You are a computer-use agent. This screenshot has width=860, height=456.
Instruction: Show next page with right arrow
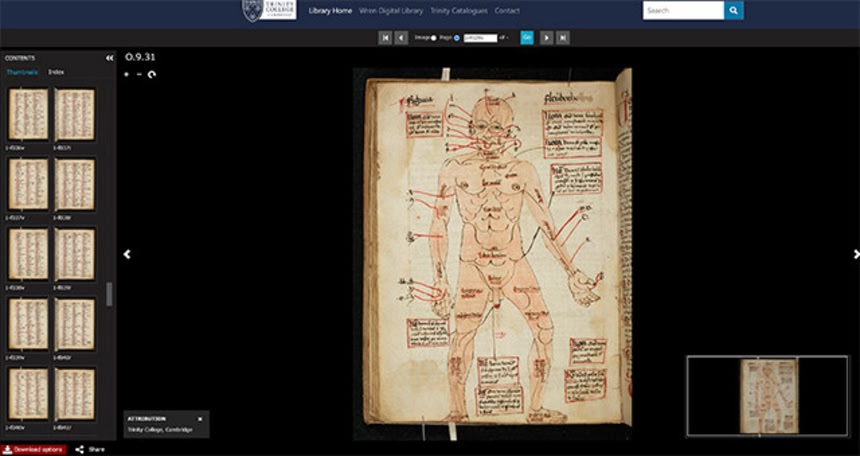point(855,254)
